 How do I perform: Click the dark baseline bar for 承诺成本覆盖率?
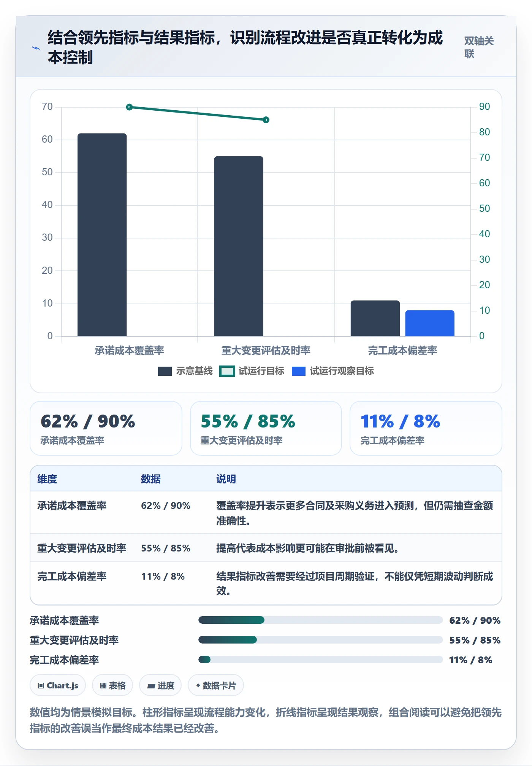(x=102, y=235)
